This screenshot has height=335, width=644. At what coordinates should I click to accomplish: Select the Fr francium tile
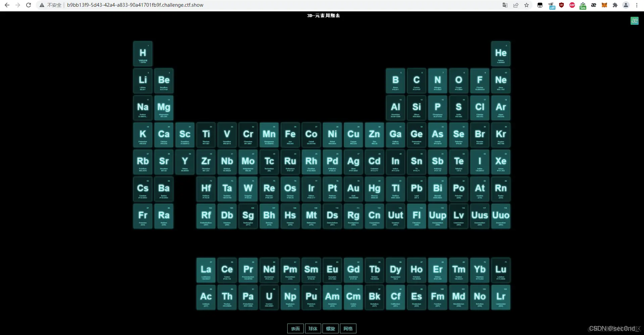click(x=143, y=216)
